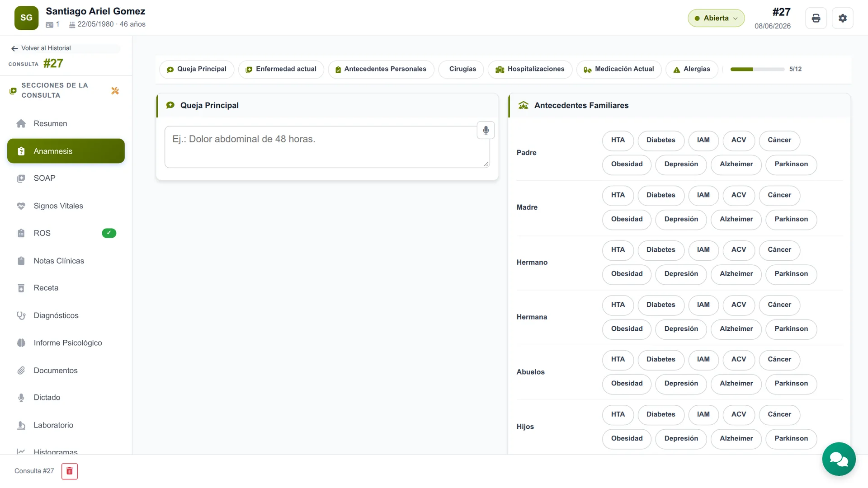Select Alergias section chip
Screen dimensions: 868x488
pyautogui.click(x=692, y=69)
